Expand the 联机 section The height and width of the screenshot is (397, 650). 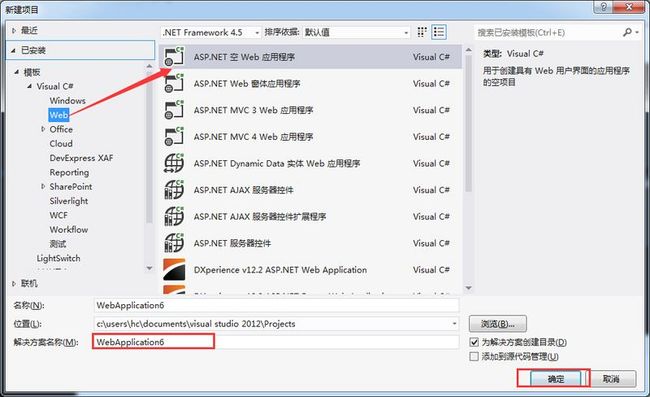pyautogui.click(x=14, y=283)
